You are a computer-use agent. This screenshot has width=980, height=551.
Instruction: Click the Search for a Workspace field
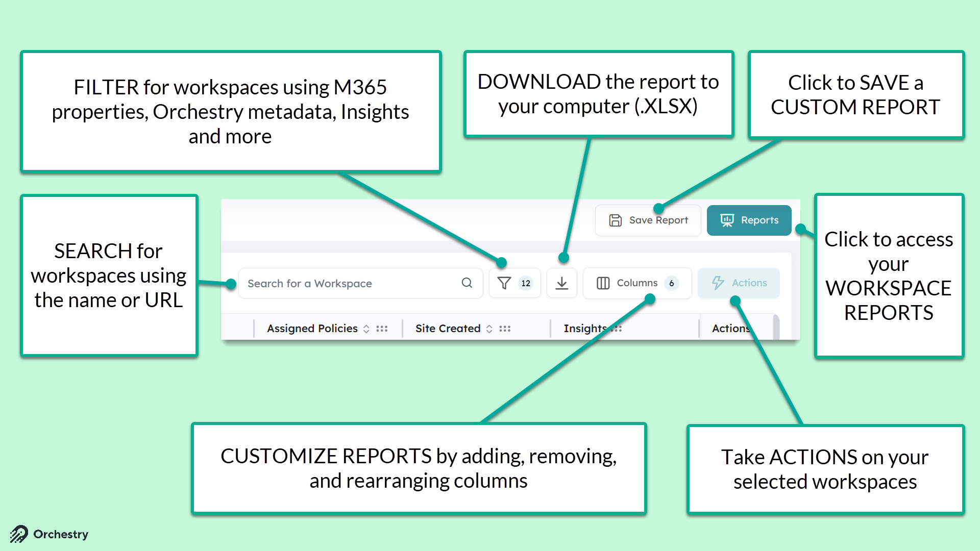(360, 283)
